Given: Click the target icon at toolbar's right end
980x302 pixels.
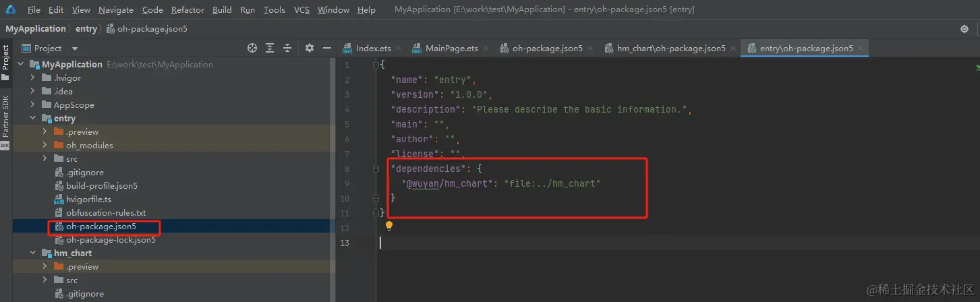Looking at the screenshot, I should point(964,29).
